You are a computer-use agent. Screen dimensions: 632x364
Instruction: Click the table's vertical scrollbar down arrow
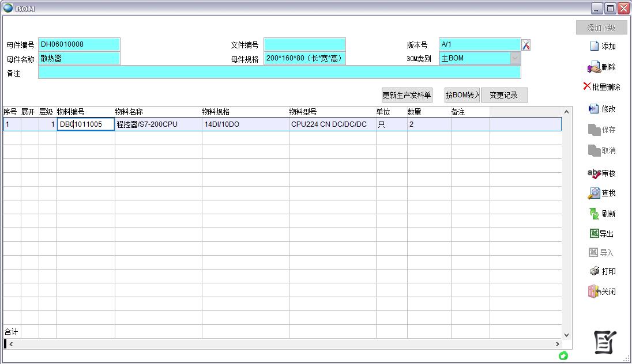(566, 335)
